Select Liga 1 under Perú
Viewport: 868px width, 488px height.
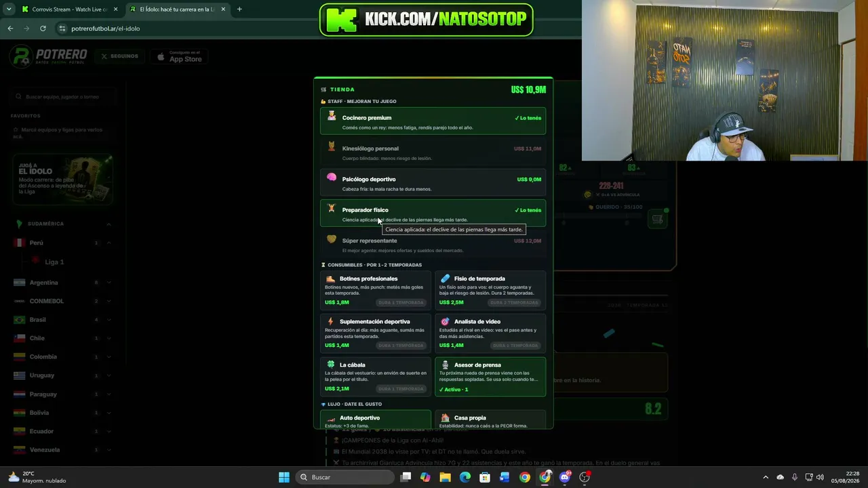[x=54, y=262]
